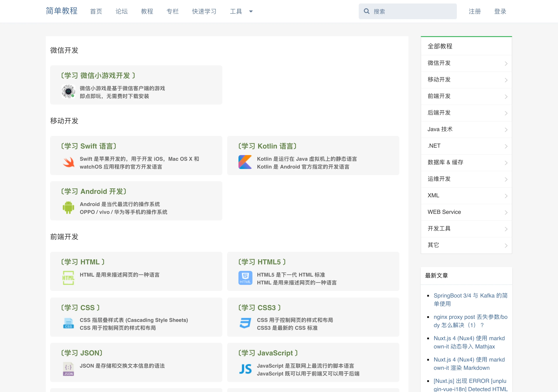Click the green Android robot icon
Viewport: 558px width, 392px height.
(68, 208)
